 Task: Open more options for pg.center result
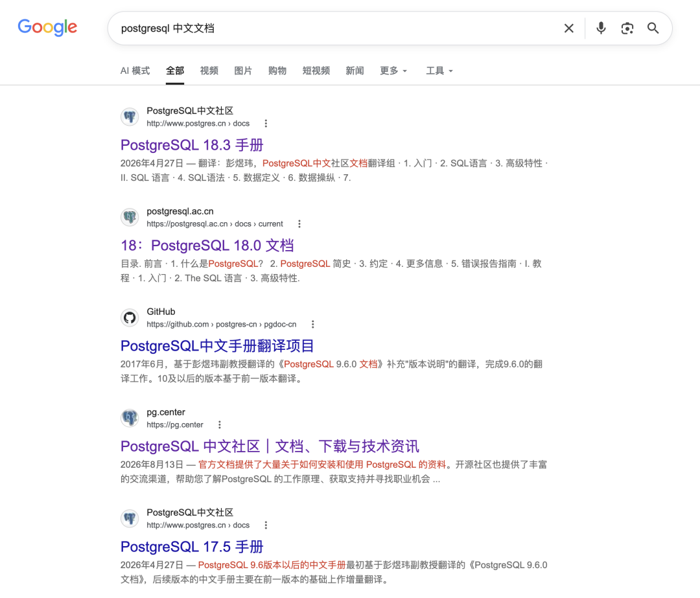(219, 424)
